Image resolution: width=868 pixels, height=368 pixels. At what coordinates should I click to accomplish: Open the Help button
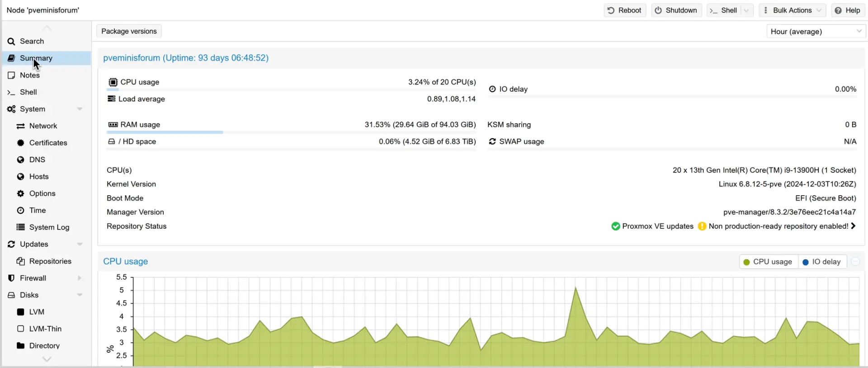coord(848,10)
